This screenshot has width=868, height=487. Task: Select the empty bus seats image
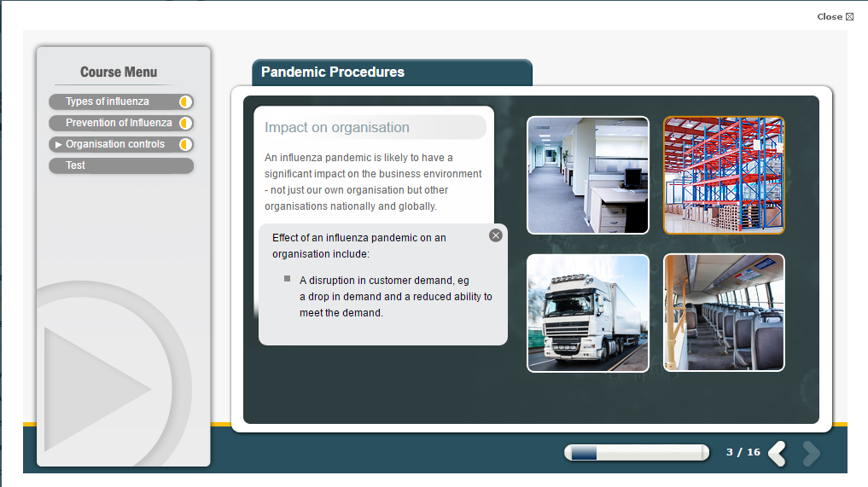[x=724, y=313]
